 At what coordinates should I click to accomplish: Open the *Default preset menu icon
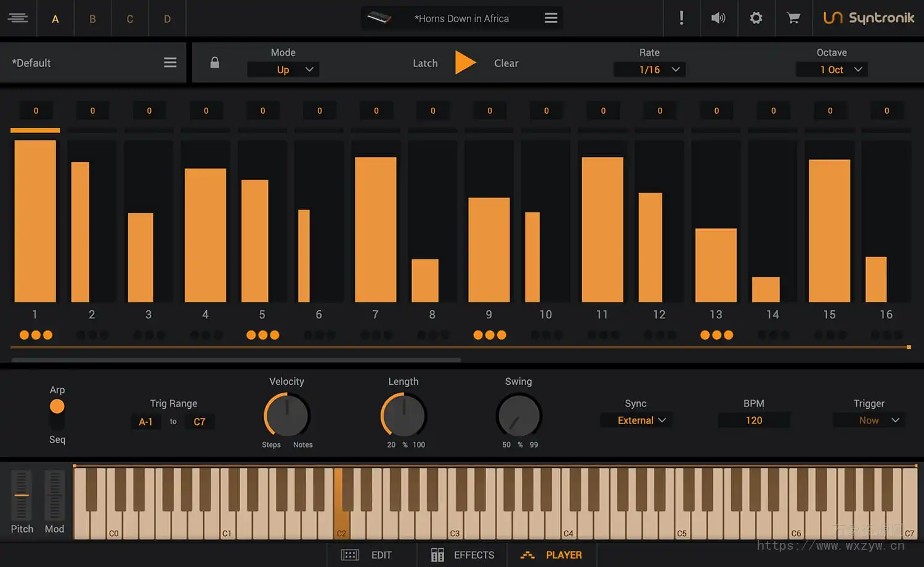click(171, 62)
